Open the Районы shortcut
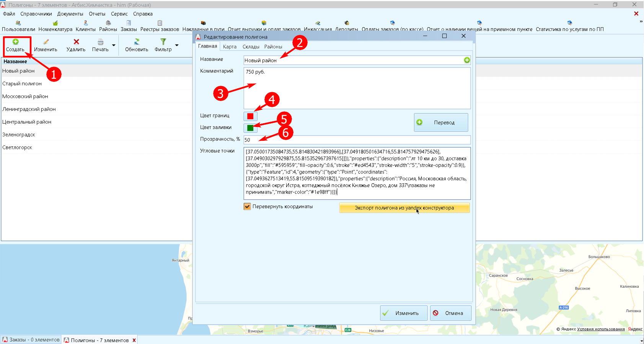 (108, 26)
